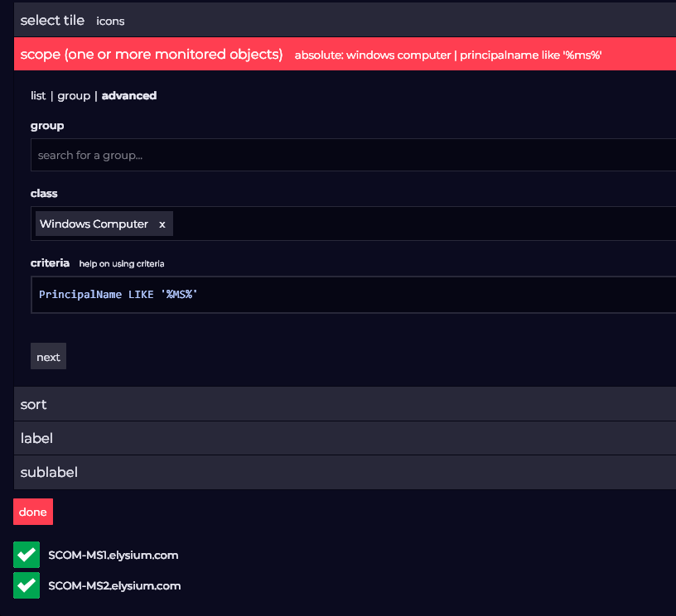Select the advanced scope tab
The width and height of the screenshot is (676, 616).
click(129, 96)
